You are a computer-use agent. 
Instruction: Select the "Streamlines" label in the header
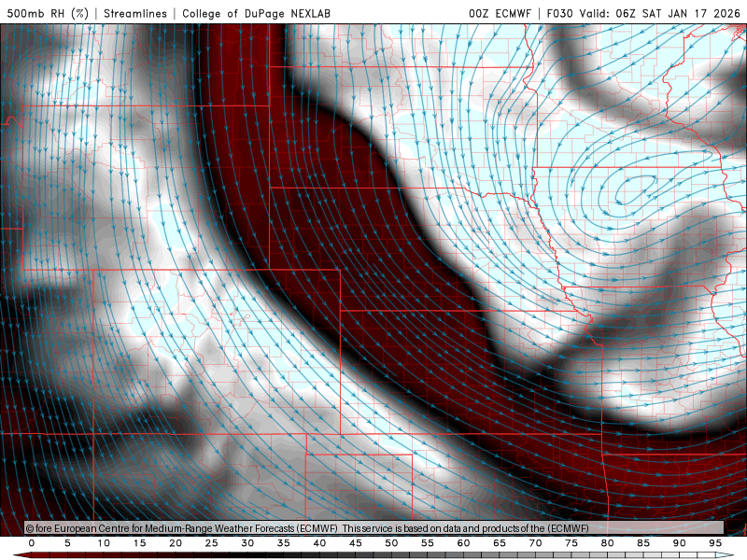coord(135,13)
